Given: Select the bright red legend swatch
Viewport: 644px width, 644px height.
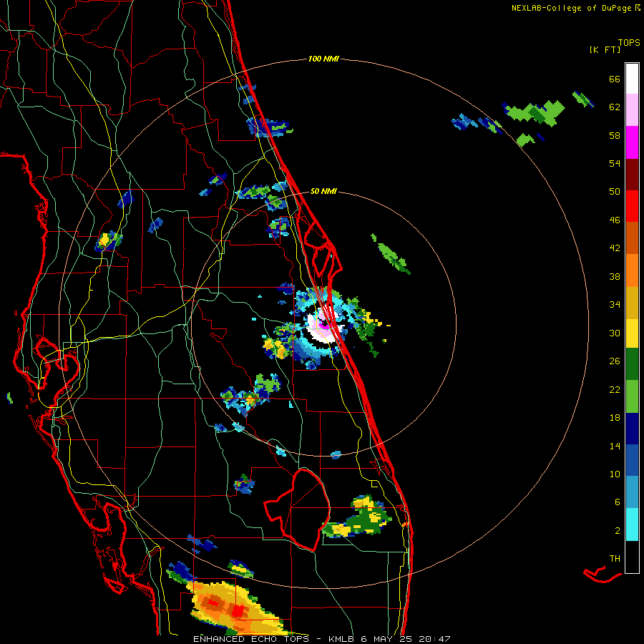Looking at the screenshot, I should coord(632,206).
